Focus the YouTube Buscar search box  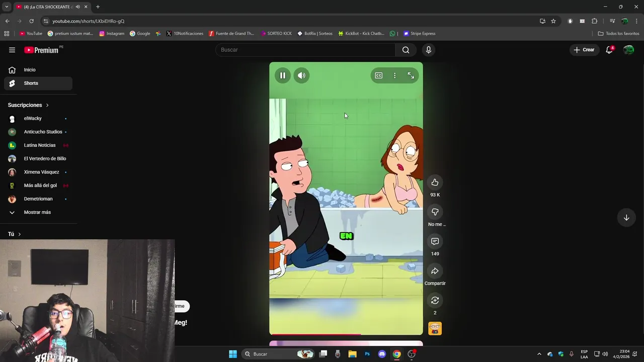(305, 50)
